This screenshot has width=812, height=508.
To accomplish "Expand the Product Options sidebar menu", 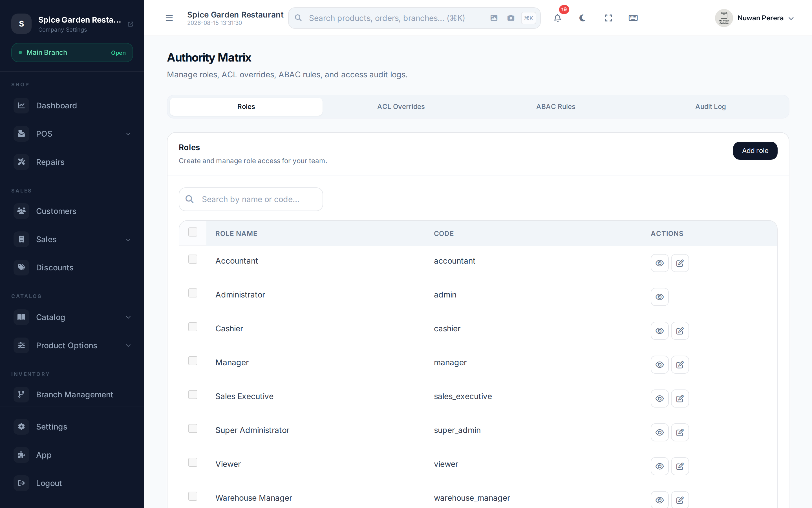I will 72,345.
